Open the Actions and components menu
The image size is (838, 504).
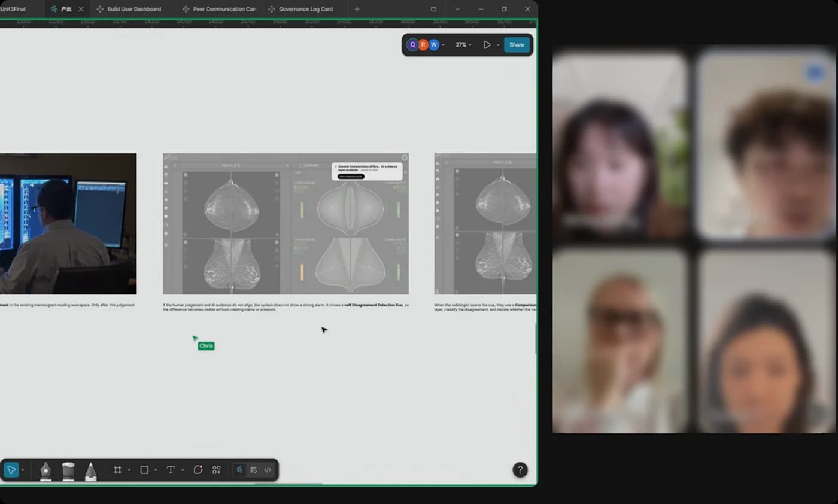click(217, 470)
